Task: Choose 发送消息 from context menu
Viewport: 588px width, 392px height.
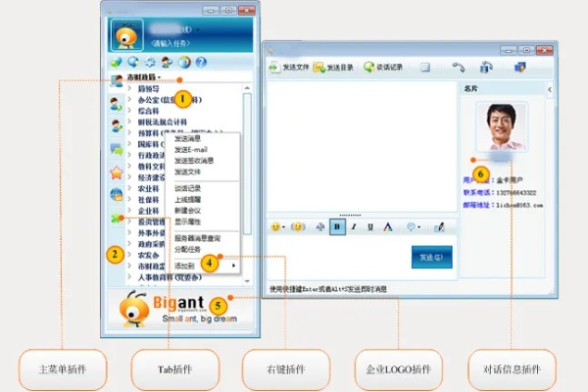Action: point(187,139)
